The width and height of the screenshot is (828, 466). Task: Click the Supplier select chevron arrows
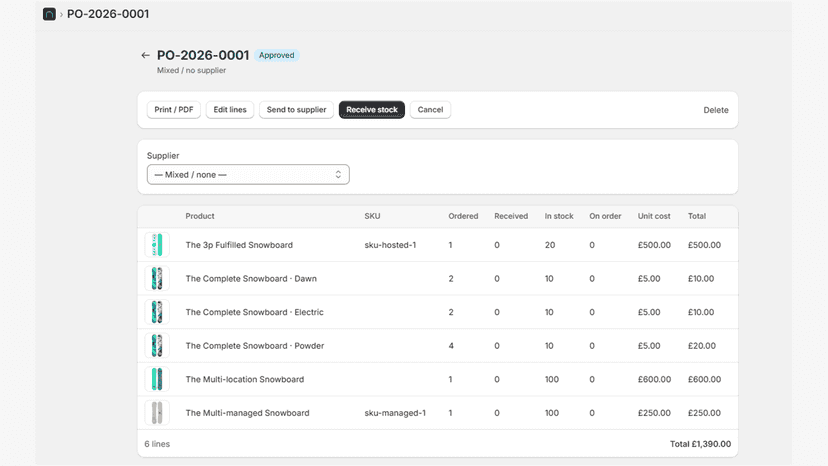[x=338, y=174]
